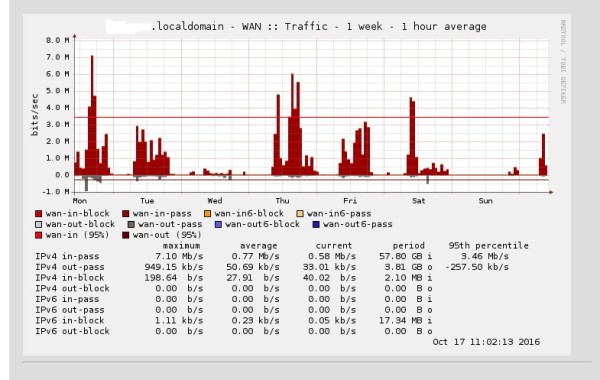
Task: Click the wan-in6-block orange legend swatch
Action: coord(207,214)
